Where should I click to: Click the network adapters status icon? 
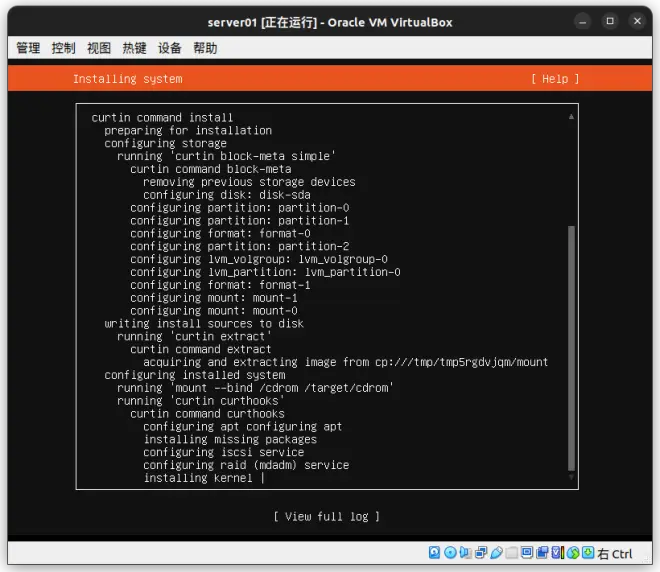click(481, 553)
